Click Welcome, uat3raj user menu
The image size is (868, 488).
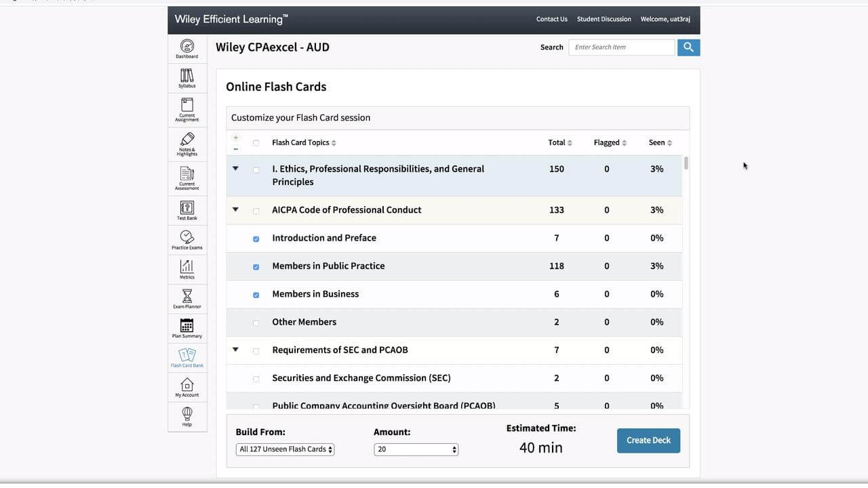(665, 19)
